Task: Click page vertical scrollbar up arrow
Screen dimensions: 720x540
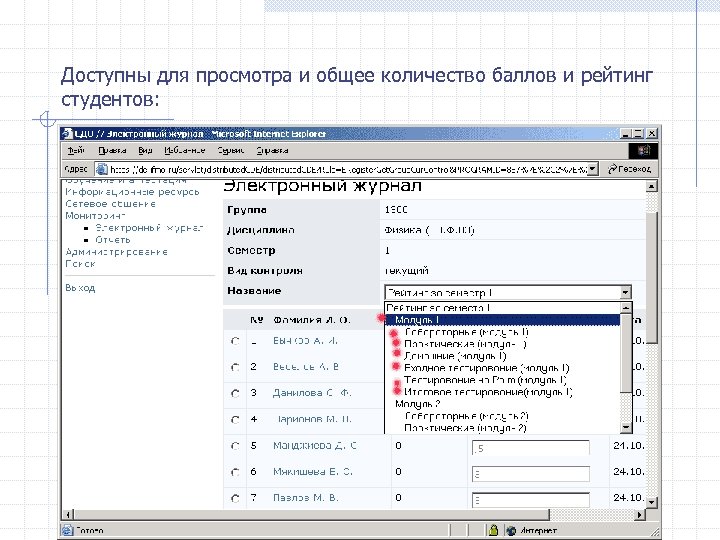Action: tap(652, 186)
